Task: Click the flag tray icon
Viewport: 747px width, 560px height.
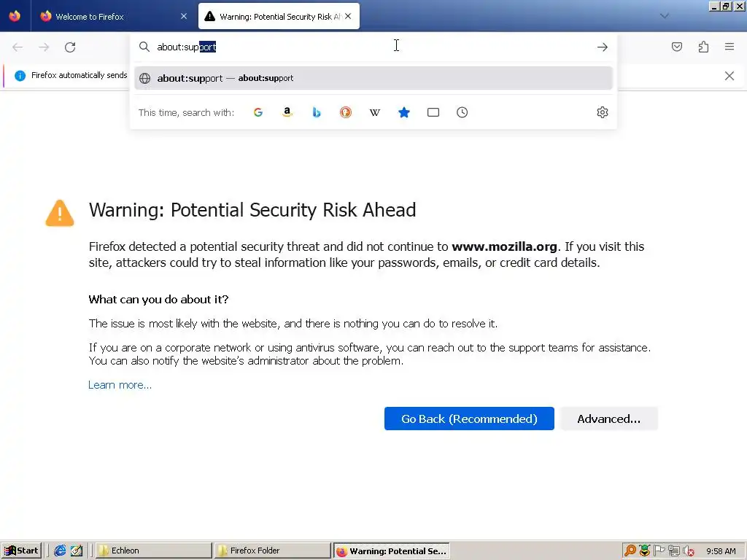Action: coord(659,551)
